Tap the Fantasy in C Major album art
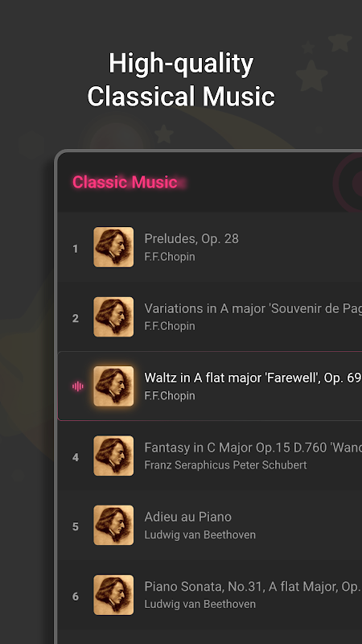 113,456
